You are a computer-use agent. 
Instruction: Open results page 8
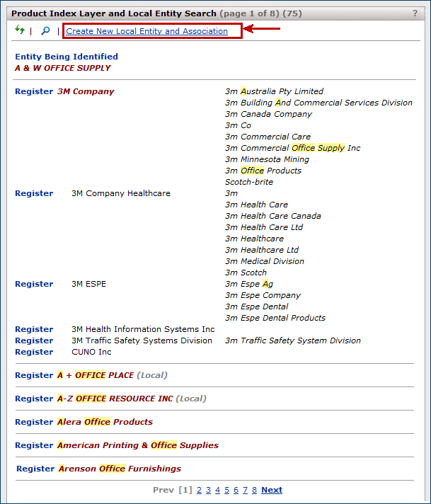pyautogui.click(x=254, y=490)
